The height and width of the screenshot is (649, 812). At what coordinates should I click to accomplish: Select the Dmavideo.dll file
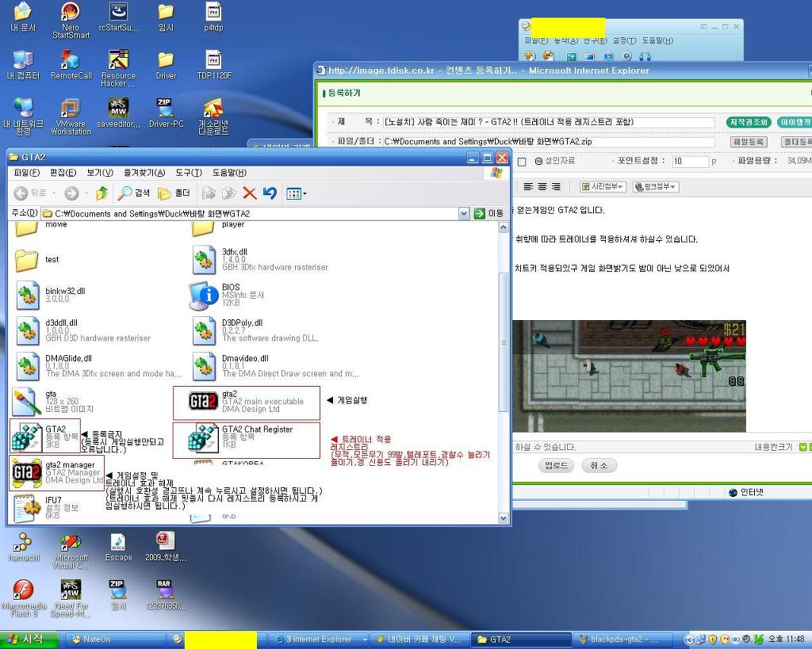275,365
